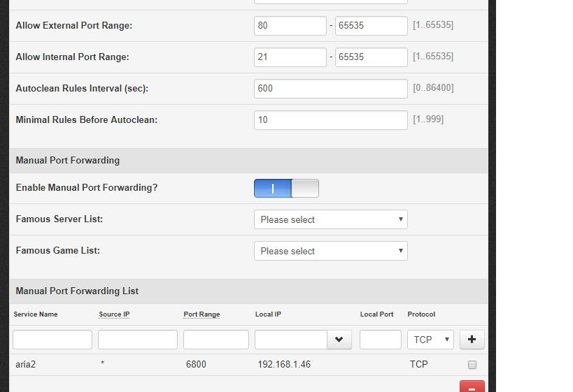Click the 192.168.1.46 local IP cell
Image resolution: width=573 pixels, height=392 pixels.
tap(284, 364)
